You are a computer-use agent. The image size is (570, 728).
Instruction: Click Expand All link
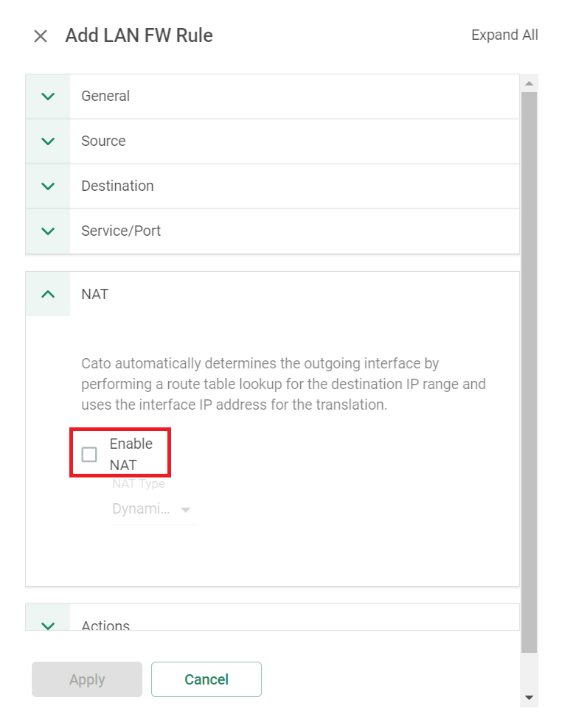(x=504, y=35)
